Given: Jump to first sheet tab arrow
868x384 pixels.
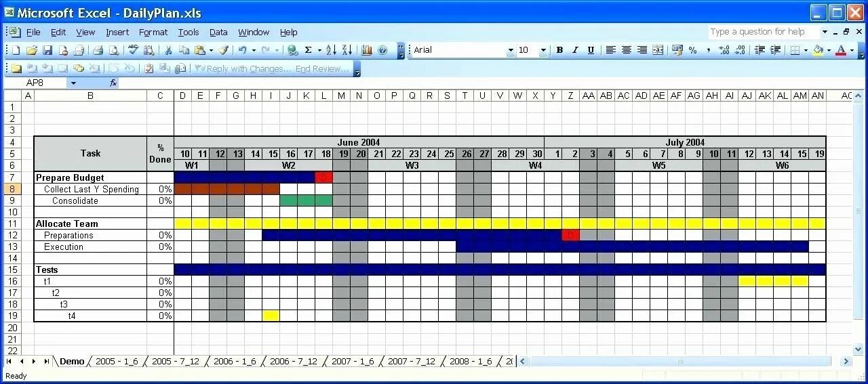Looking at the screenshot, I should coord(9,362).
